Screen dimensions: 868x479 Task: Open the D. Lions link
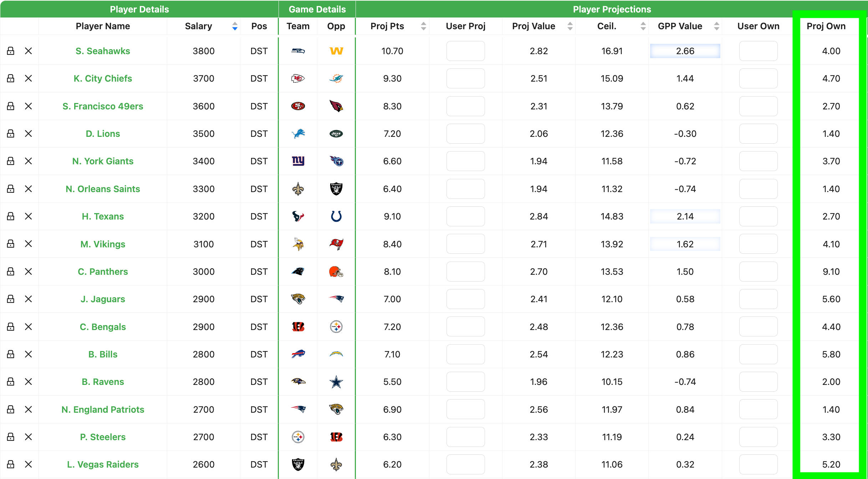103,134
